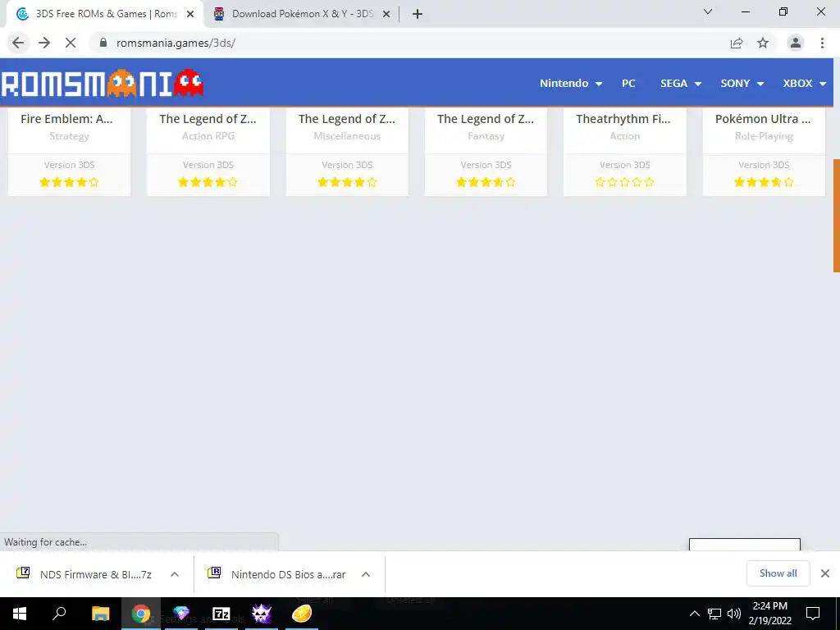Click the share page icon in address bar
The width and height of the screenshot is (840, 630).
pos(737,43)
